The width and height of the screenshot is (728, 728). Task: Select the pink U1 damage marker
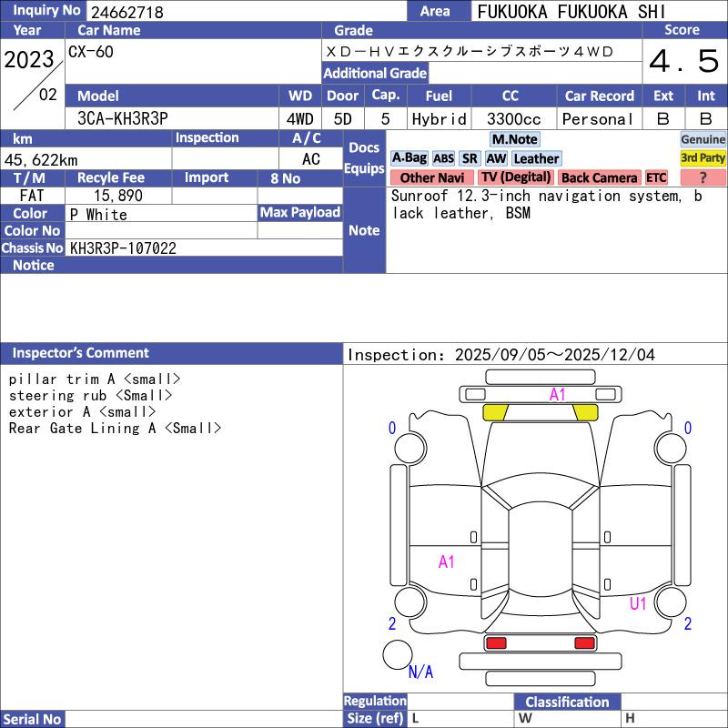pos(638,603)
